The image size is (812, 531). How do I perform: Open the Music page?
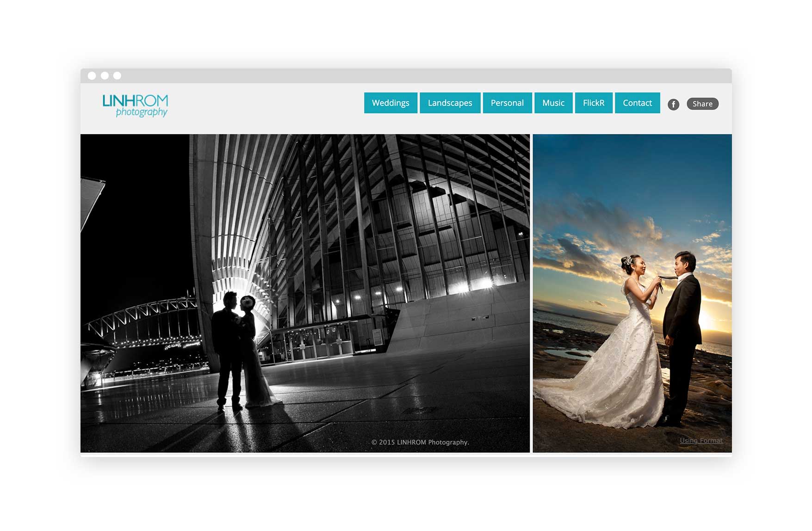pyautogui.click(x=553, y=103)
